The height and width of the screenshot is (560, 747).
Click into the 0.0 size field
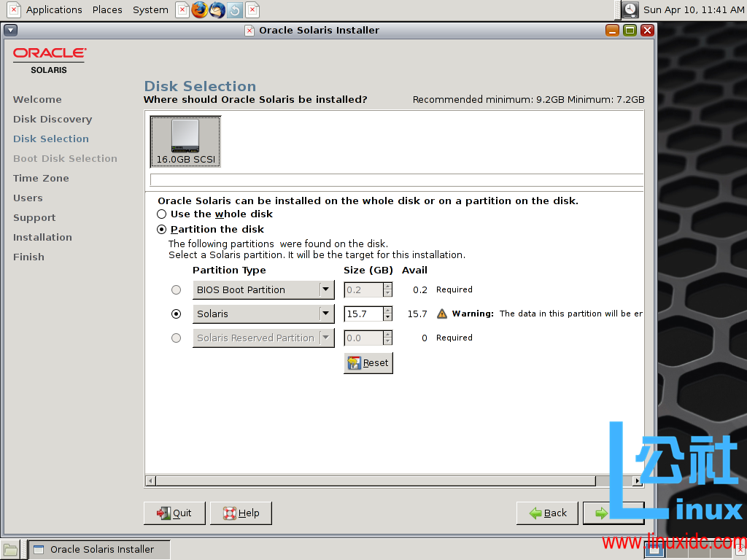[363, 338]
